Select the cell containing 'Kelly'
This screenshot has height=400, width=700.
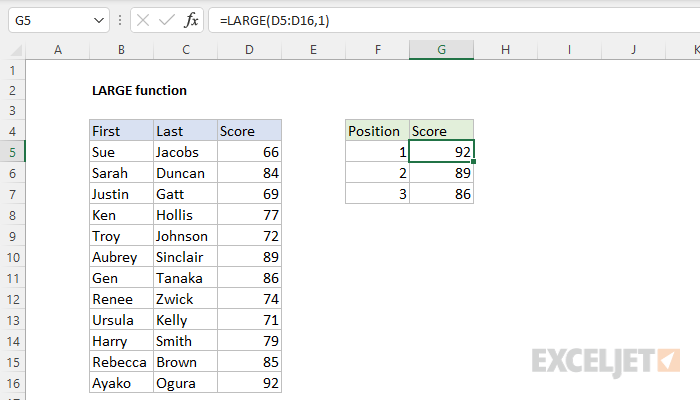pyautogui.click(x=186, y=320)
